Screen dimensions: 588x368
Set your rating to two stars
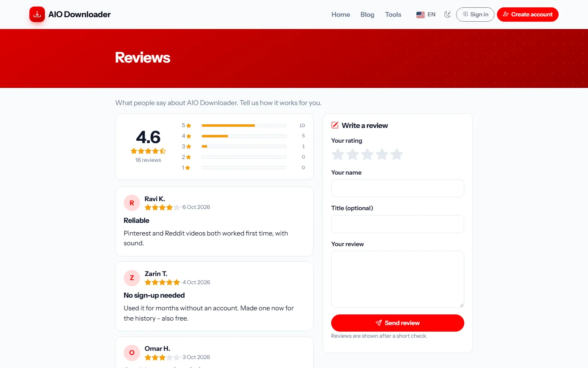coord(352,155)
